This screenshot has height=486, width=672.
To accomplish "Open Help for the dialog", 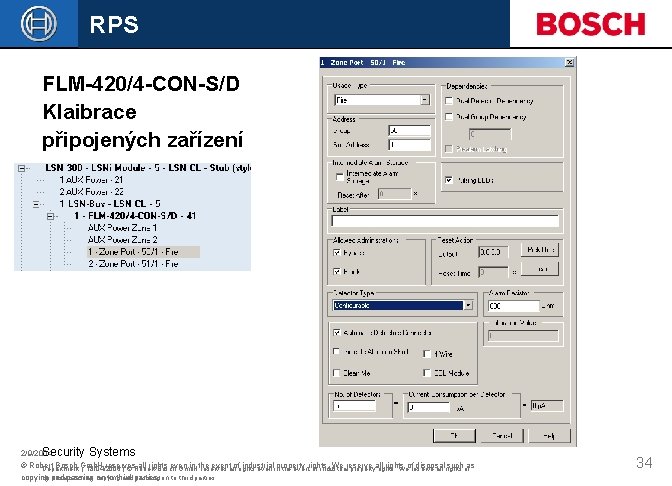I will (549, 435).
